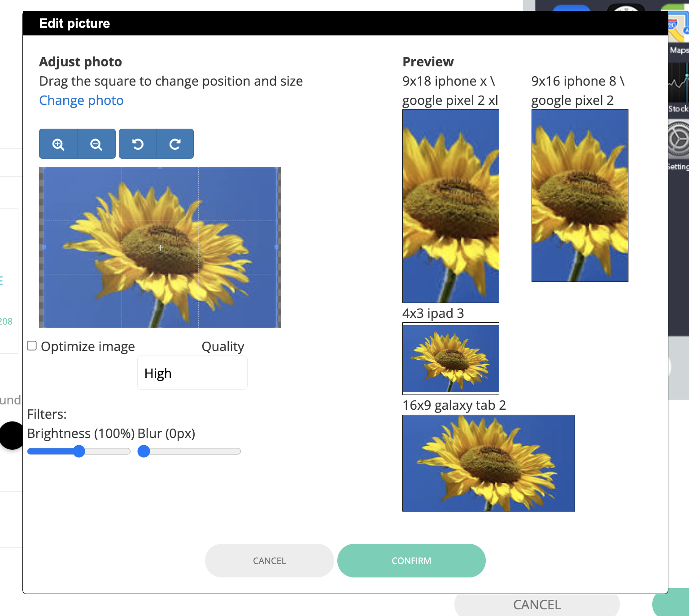Rotate the photo counter-clockwise
This screenshot has width=689, height=616.
pyautogui.click(x=138, y=144)
